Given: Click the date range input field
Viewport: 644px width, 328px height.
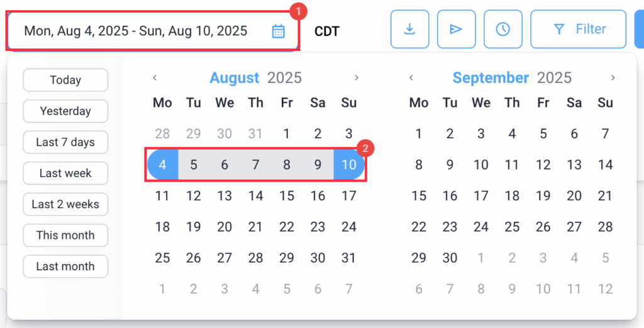Looking at the screenshot, I should [x=153, y=31].
